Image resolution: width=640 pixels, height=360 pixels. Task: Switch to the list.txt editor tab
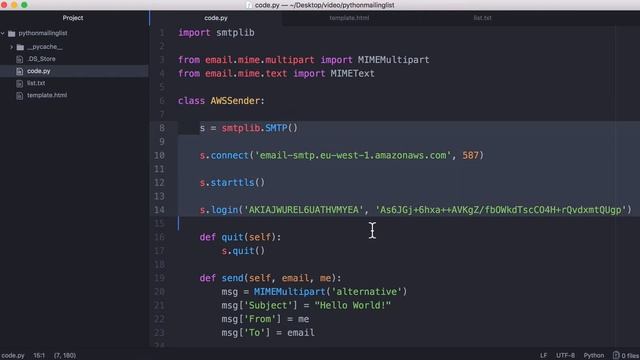click(482, 18)
